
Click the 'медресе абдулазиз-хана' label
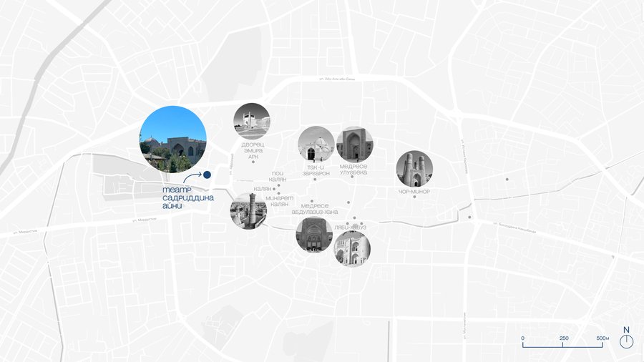click(315, 209)
